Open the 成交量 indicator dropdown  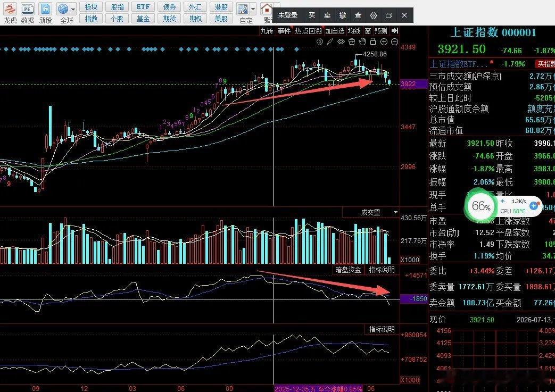click(x=395, y=212)
